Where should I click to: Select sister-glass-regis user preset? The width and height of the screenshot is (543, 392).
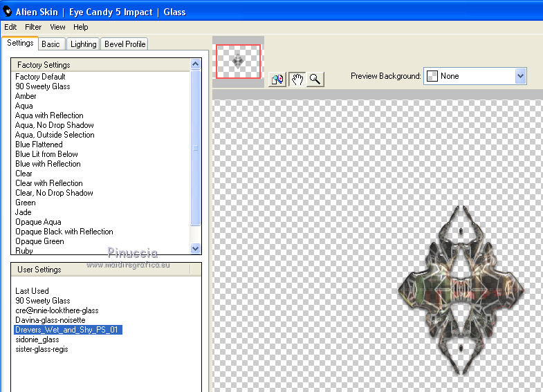point(42,349)
